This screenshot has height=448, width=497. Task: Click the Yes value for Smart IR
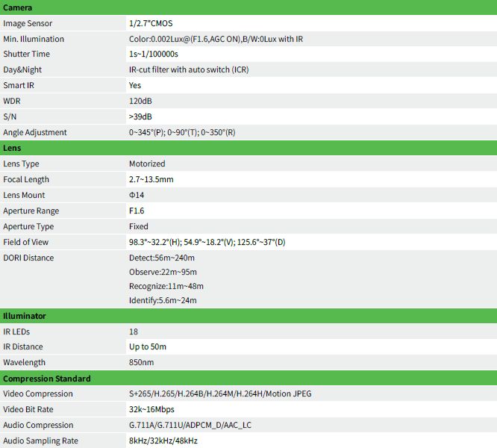point(135,85)
